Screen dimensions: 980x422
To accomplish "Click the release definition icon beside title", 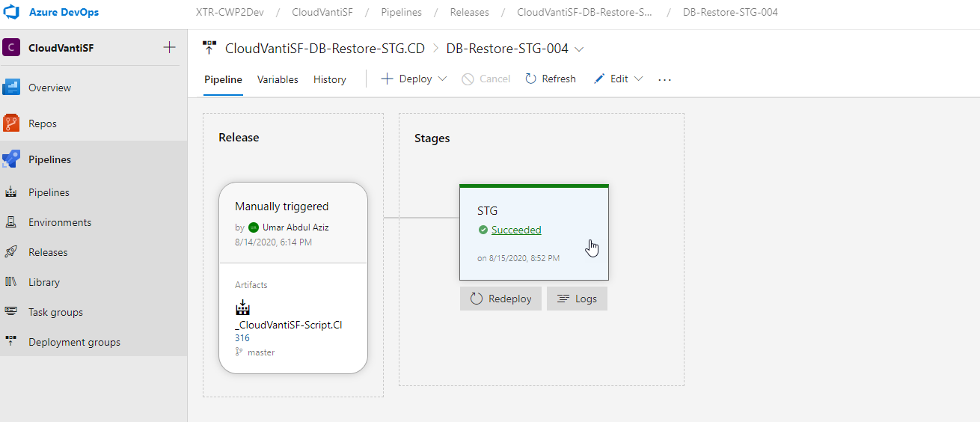I will (x=210, y=49).
